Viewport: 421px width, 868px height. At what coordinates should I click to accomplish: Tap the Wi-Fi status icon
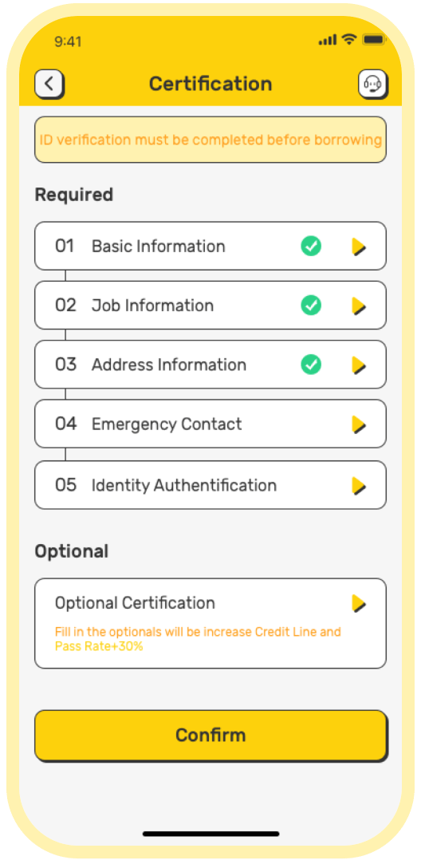tap(348, 39)
